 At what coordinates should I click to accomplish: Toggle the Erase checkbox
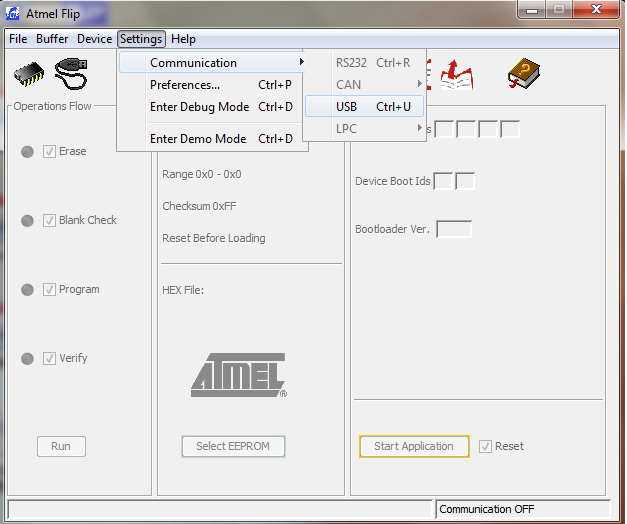coord(49,152)
